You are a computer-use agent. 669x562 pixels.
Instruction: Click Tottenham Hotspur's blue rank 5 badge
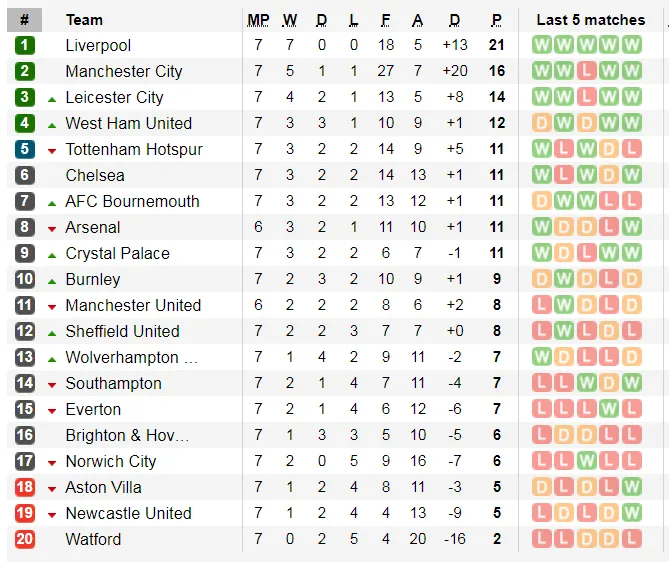[25, 149]
